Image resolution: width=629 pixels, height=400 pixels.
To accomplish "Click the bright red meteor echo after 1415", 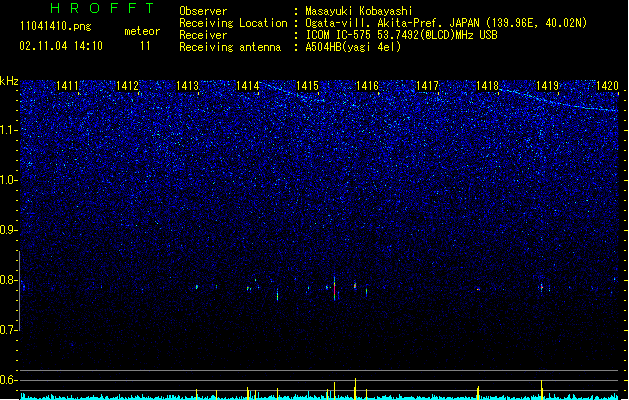I will click(334, 289).
